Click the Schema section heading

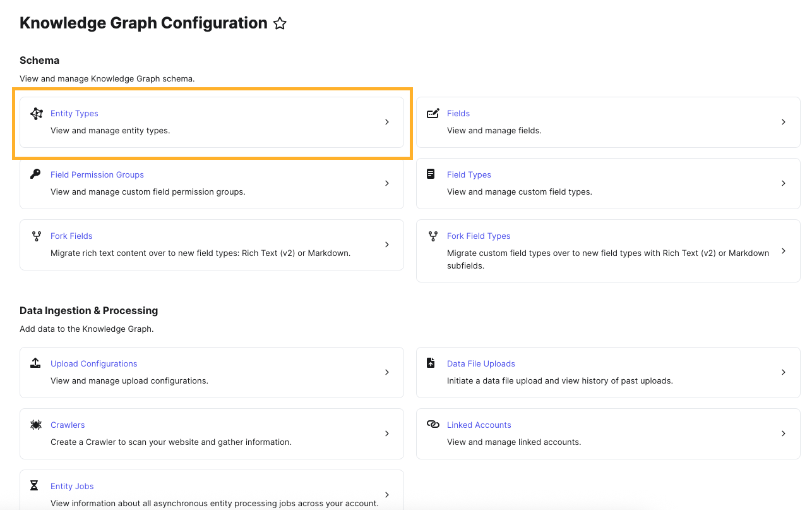tap(39, 61)
